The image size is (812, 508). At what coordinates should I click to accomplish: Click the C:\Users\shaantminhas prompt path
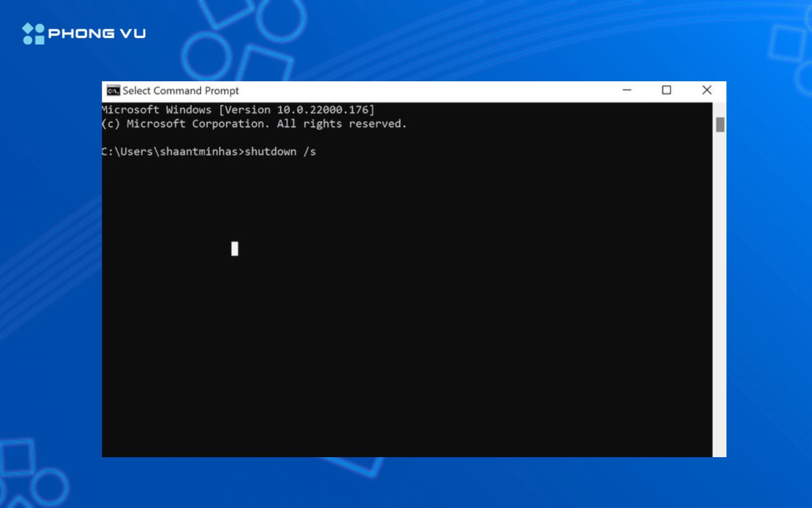pos(170,152)
